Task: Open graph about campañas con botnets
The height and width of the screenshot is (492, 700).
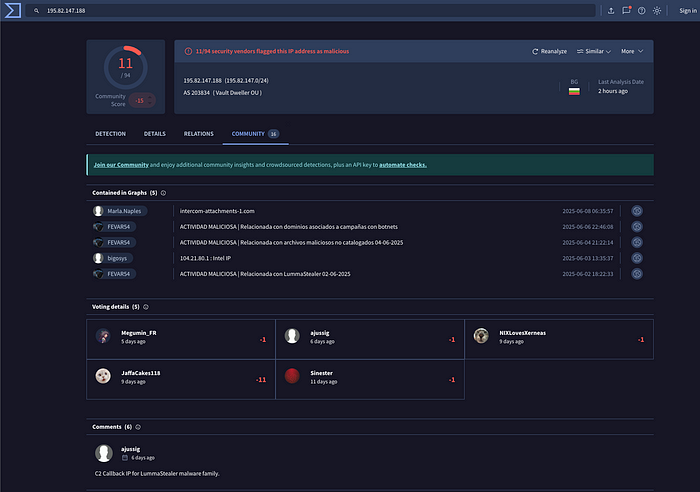Action: pos(289,227)
